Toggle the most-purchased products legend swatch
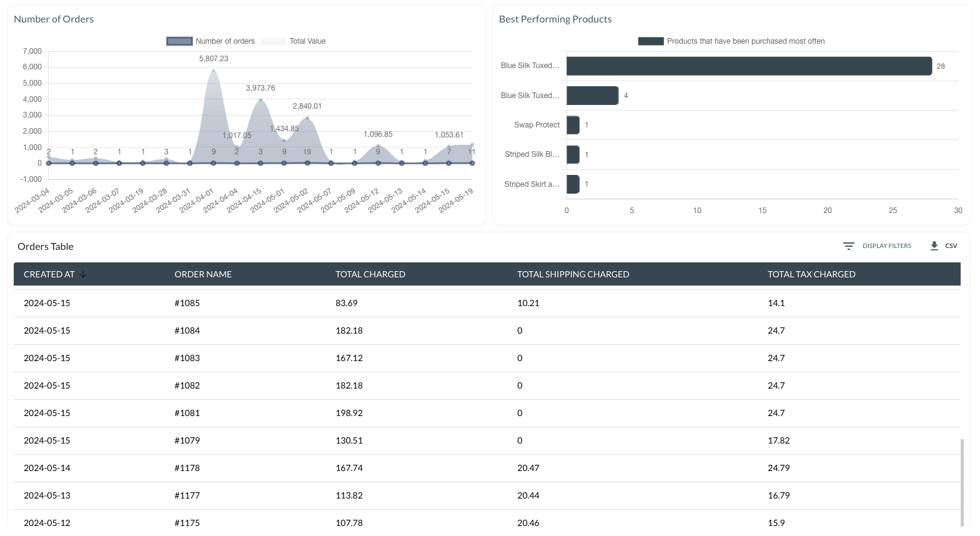 pyautogui.click(x=651, y=41)
